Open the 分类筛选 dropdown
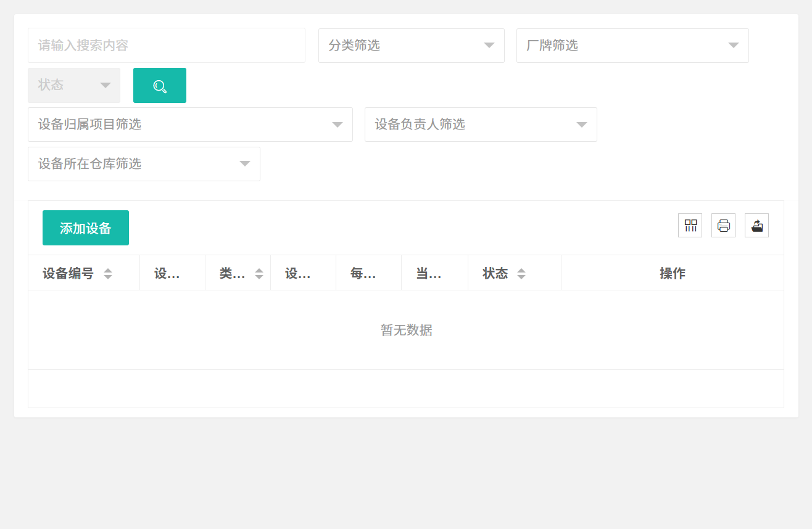This screenshot has width=812, height=529. point(412,46)
